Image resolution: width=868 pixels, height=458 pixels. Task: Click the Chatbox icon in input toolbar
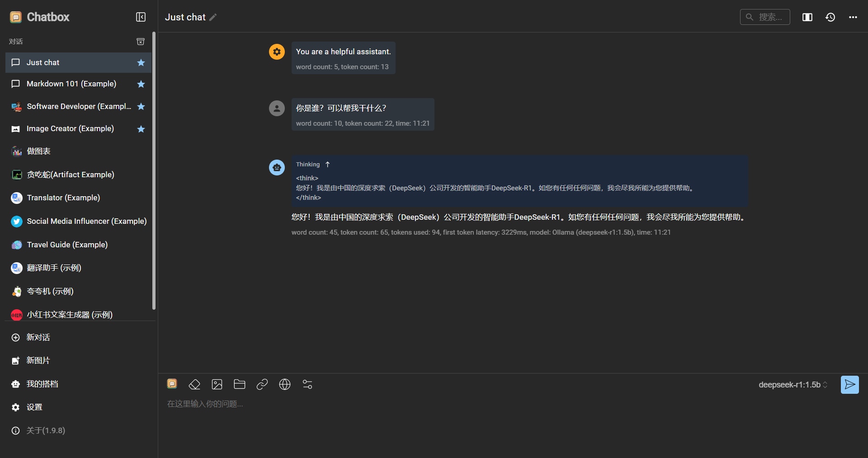coord(172,384)
